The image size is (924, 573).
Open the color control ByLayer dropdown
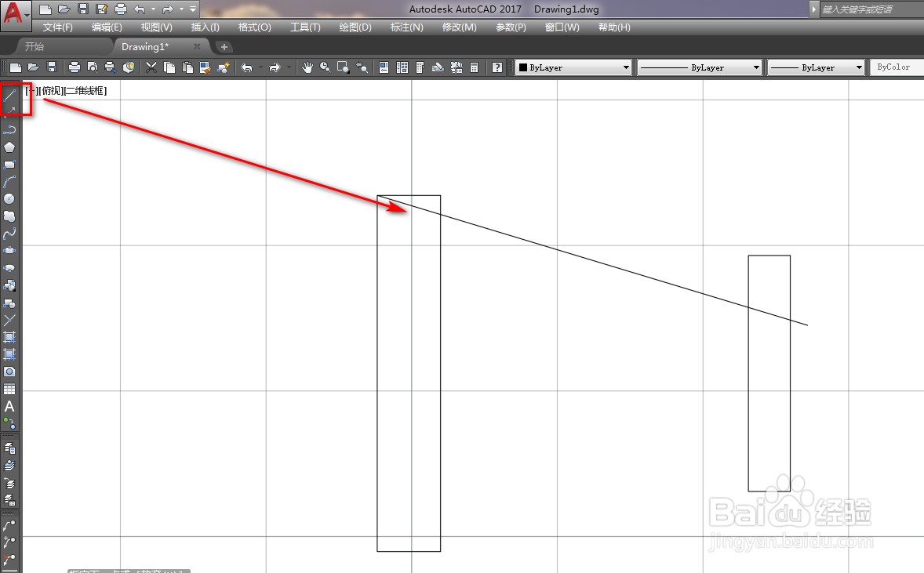(573, 67)
